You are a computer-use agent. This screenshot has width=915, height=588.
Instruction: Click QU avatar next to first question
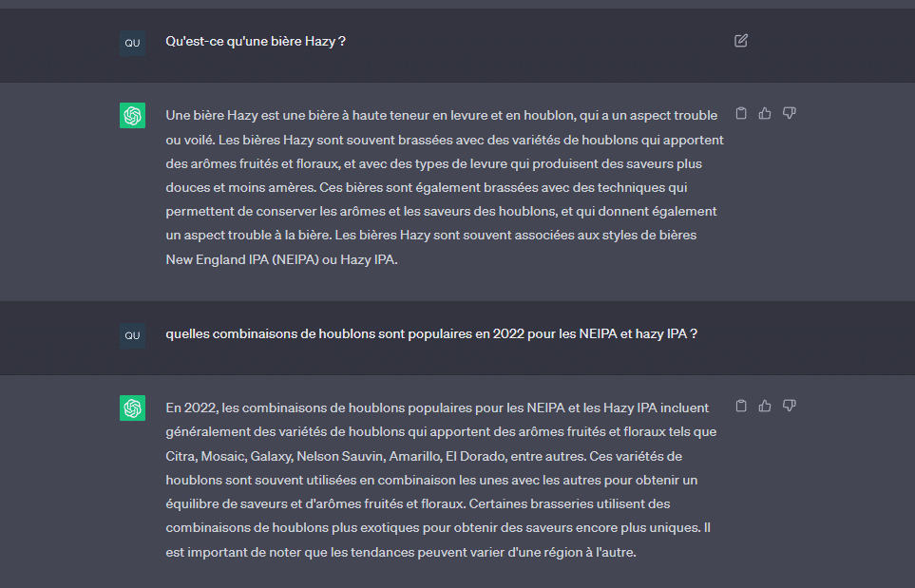tap(132, 43)
